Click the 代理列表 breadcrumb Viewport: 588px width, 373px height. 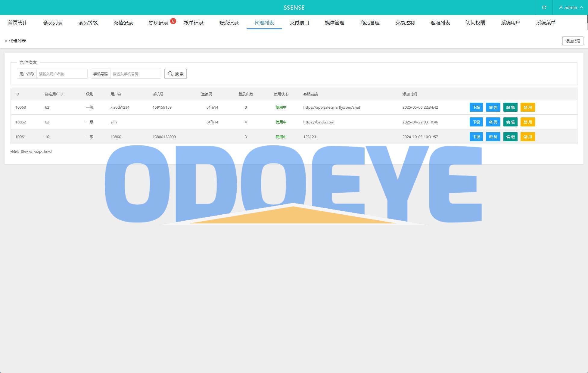point(17,41)
